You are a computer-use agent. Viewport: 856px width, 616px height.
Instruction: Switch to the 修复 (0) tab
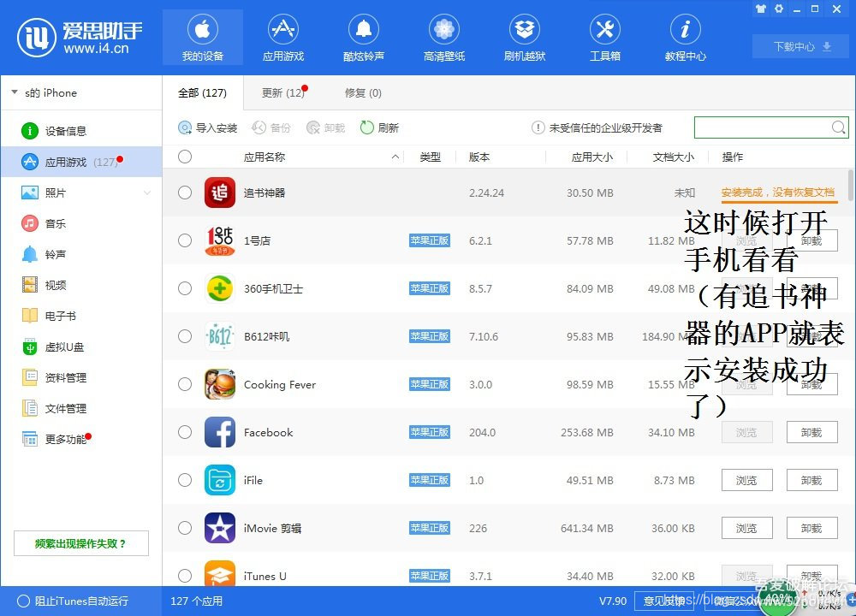point(363,92)
